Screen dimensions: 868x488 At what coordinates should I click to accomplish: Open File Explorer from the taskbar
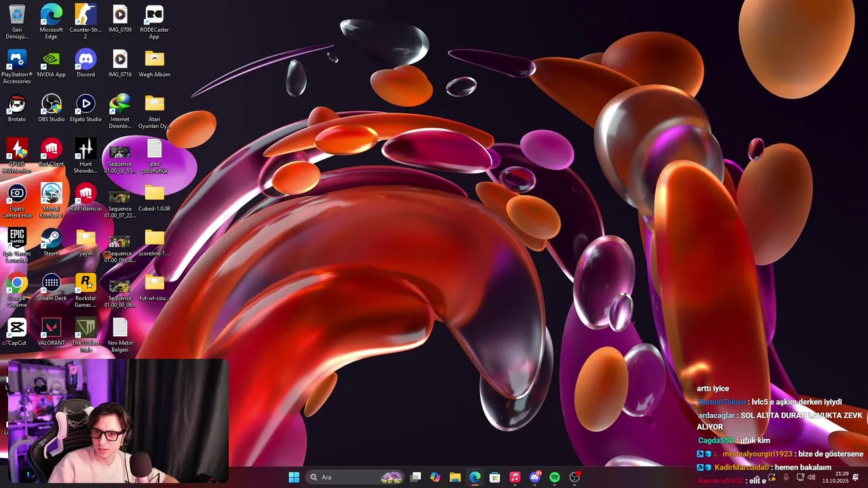pos(455,477)
